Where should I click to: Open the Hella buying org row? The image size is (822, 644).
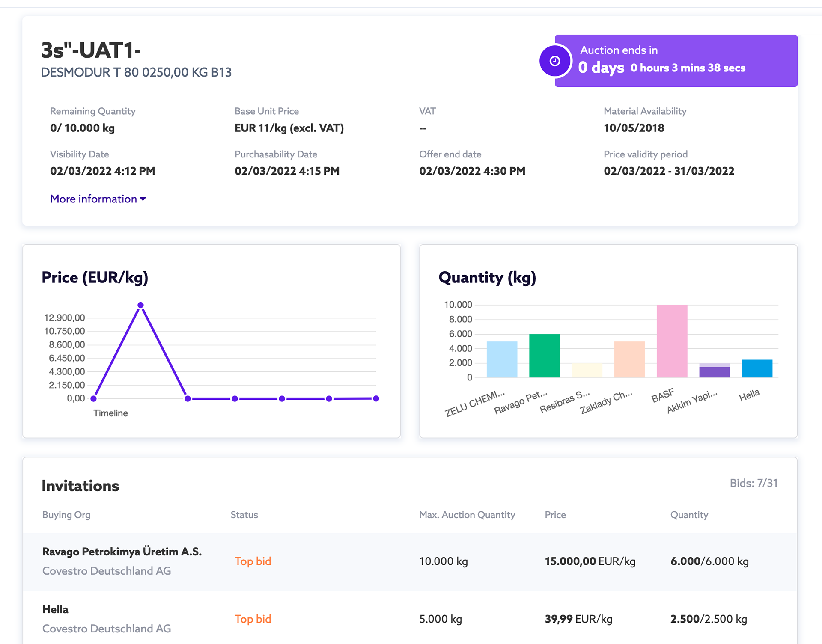click(55, 609)
